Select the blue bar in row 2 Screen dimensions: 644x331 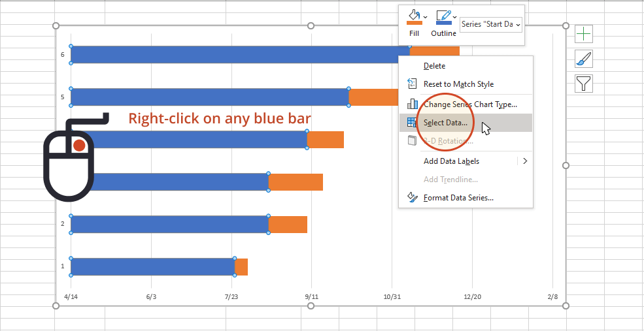pos(169,224)
